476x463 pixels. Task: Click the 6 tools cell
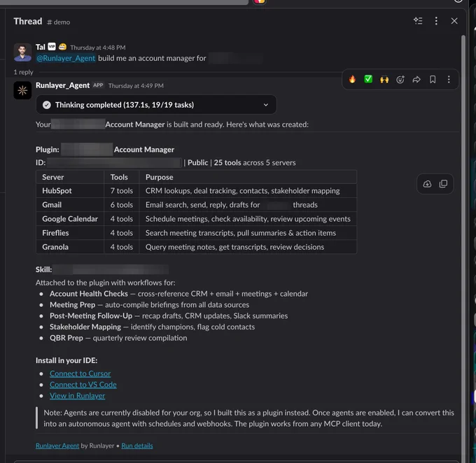(x=122, y=205)
